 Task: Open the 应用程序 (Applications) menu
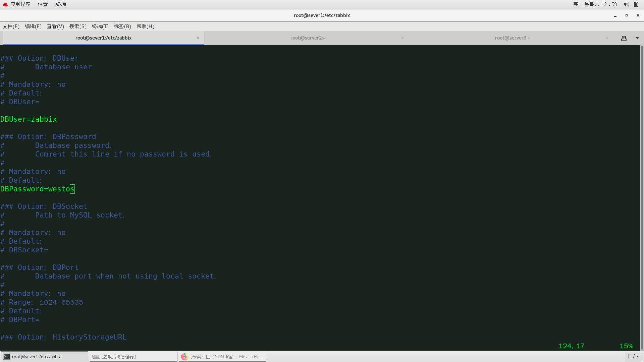(20, 4)
